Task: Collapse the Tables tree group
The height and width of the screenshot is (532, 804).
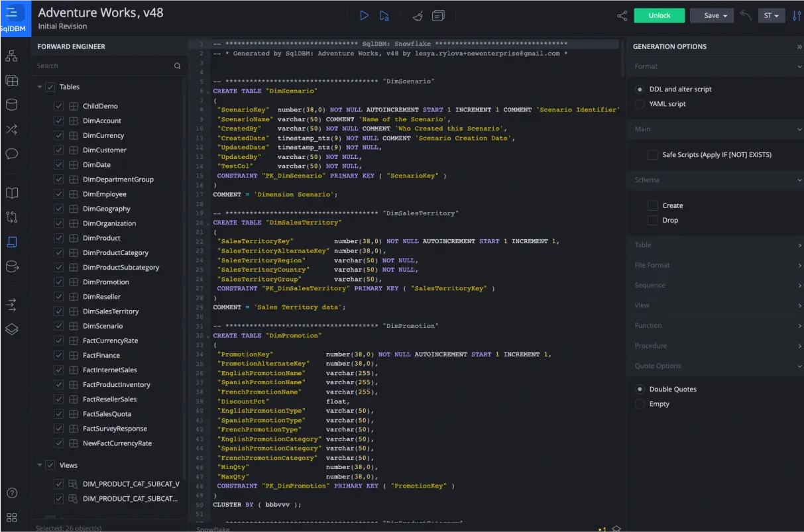Action: [40, 87]
